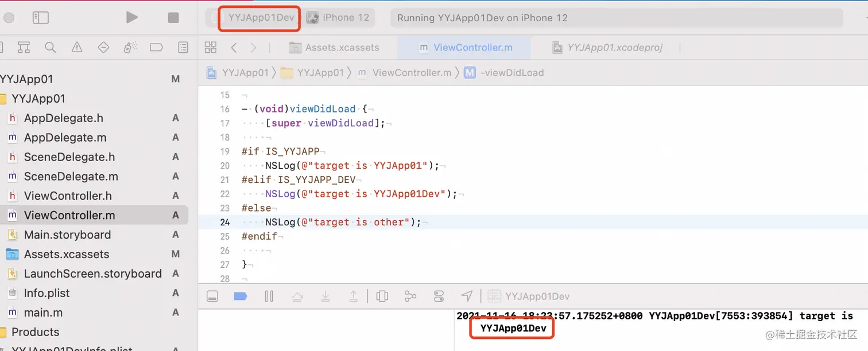868x351 pixels.
Task: Click the #elif IS_YYJAPP_DEV line
Action: point(299,180)
